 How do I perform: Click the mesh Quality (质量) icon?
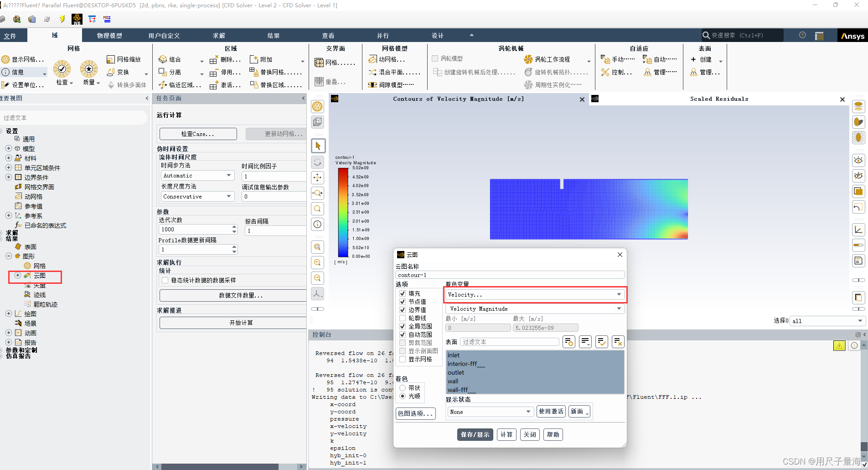pyautogui.click(x=89, y=69)
